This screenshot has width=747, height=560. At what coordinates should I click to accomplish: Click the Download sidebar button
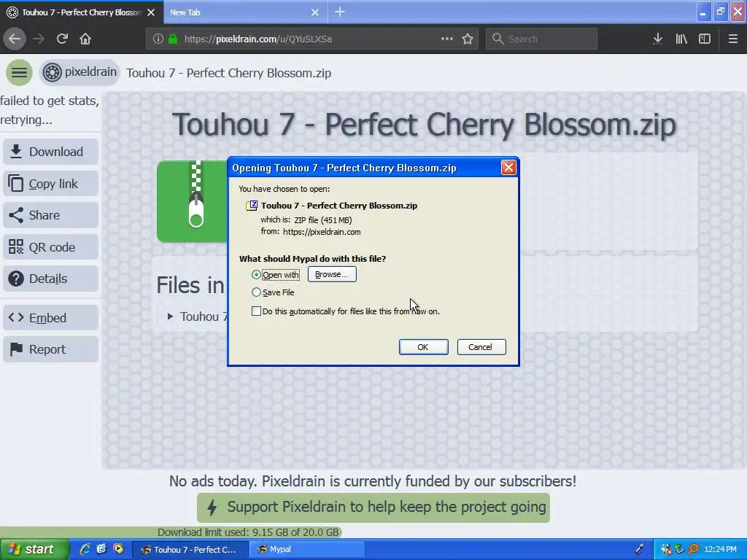tap(50, 152)
